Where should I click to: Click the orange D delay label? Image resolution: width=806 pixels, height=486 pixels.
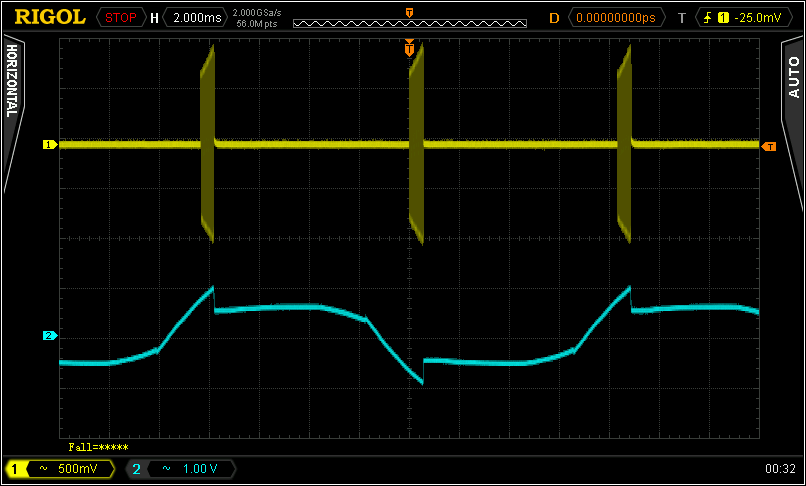point(554,17)
